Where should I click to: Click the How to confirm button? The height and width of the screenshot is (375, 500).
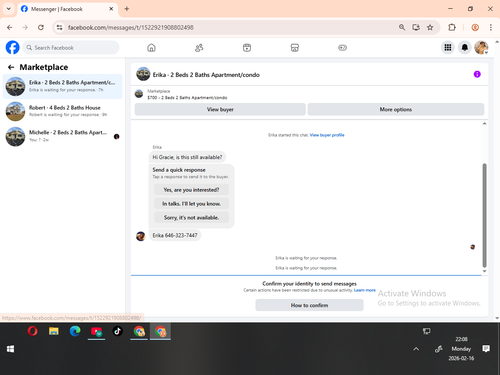coord(309,305)
